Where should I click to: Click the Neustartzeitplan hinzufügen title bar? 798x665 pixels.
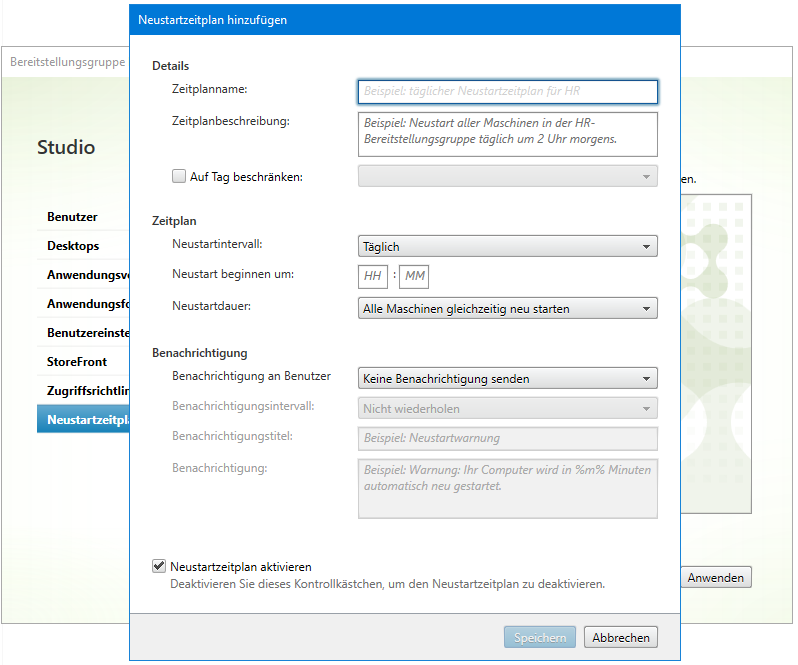point(400,20)
